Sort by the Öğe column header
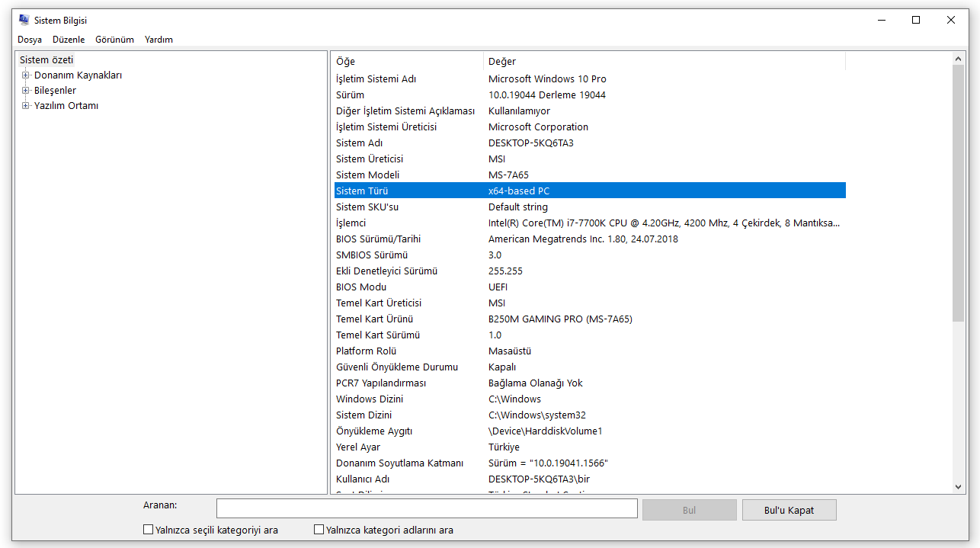 tap(407, 62)
